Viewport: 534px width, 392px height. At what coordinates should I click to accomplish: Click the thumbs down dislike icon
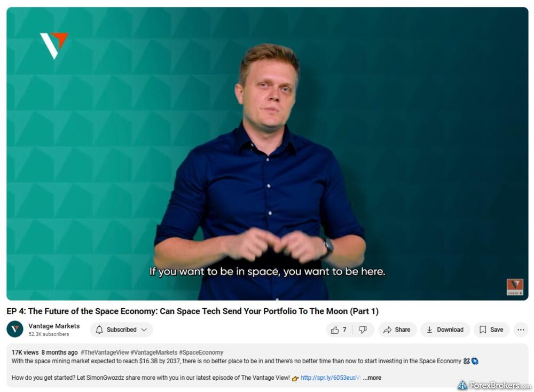click(x=363, y=330)
